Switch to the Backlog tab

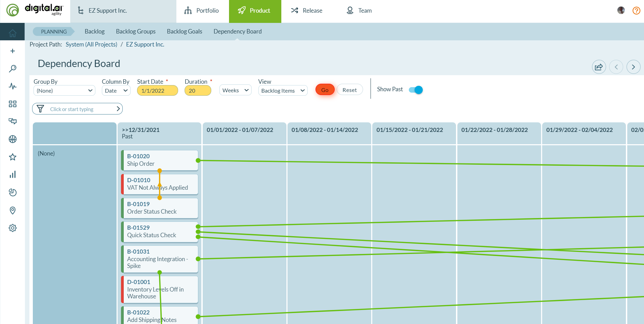95,31
